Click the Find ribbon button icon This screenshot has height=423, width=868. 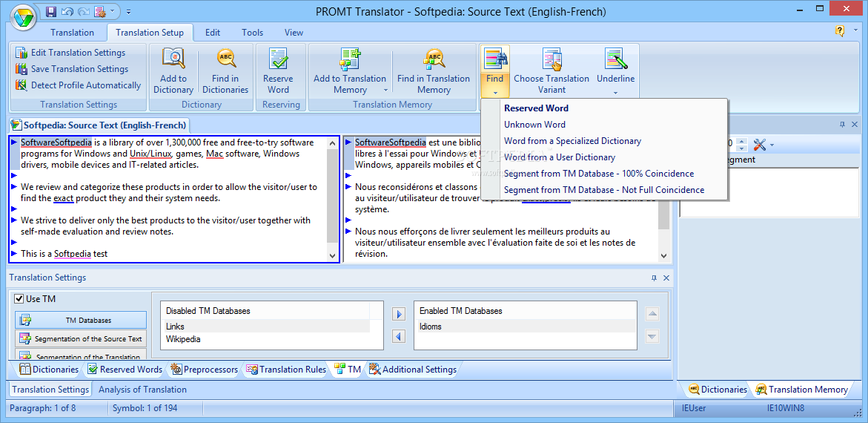pyautogui.click(x=495, y=60)
